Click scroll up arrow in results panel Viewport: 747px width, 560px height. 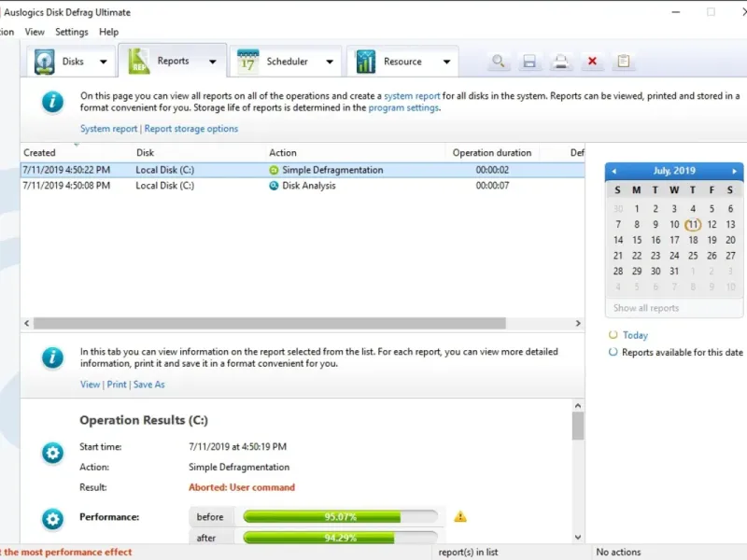pos(578,406)
